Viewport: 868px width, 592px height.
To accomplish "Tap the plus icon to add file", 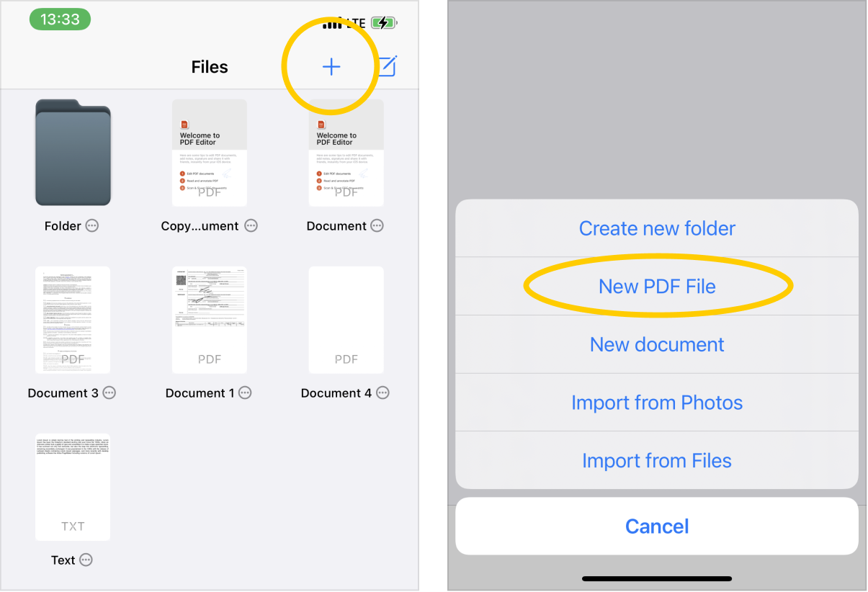I will (x=331, y=67).
